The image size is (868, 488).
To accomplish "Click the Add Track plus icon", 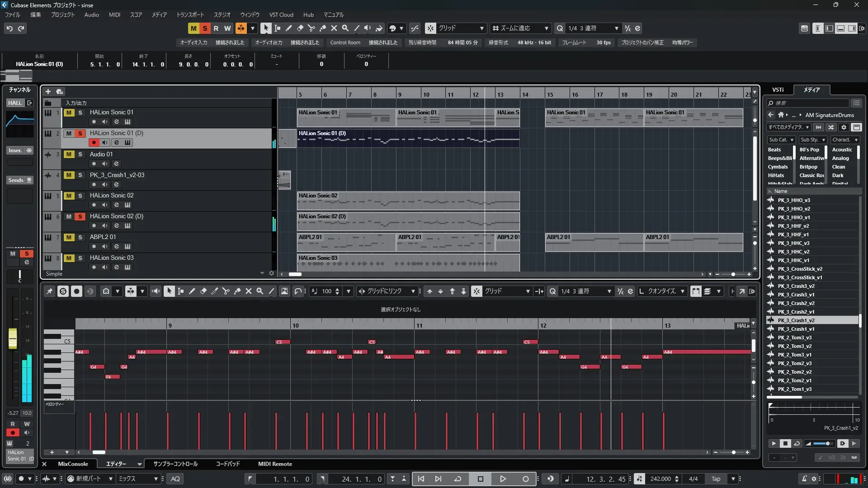I will (48, 91).
